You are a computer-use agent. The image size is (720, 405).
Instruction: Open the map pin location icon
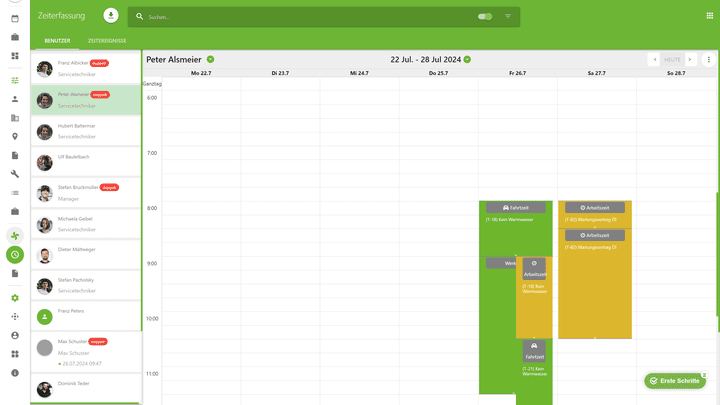(x=15, y=137)
